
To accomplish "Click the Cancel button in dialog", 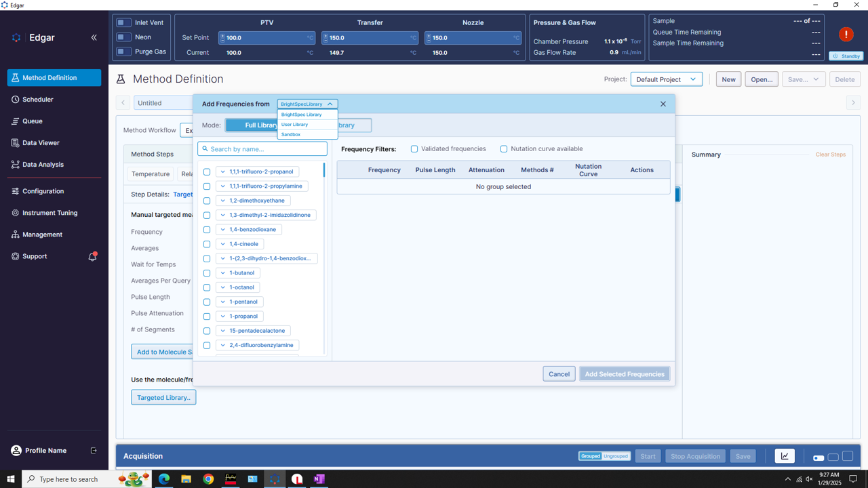I will point(559,374).
